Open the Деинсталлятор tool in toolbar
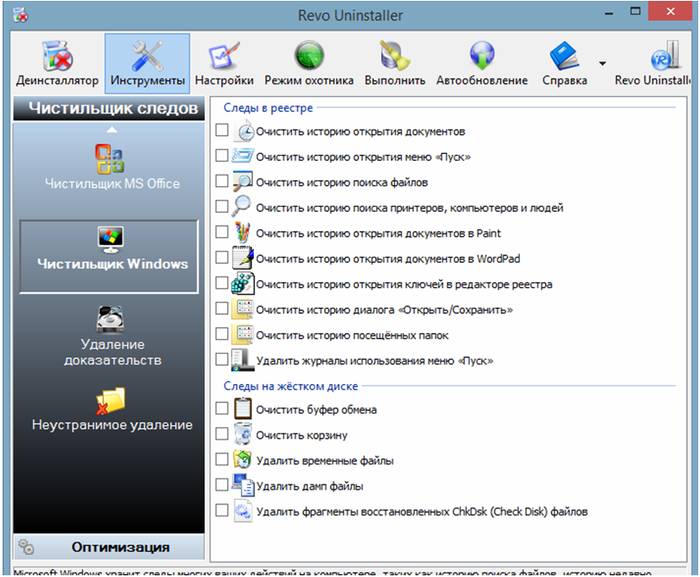The image size is (700, 577). pyautogui.click(x=57, y=63)
